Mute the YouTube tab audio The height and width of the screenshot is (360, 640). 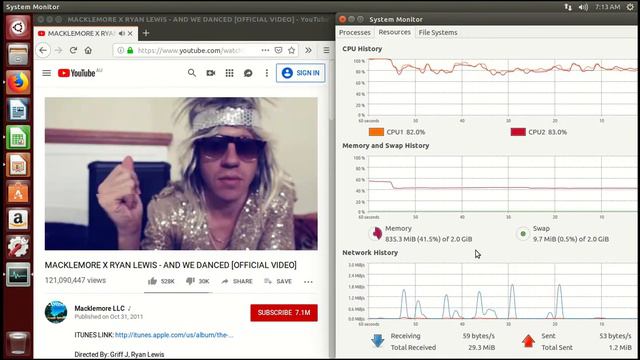coord(122,33)
